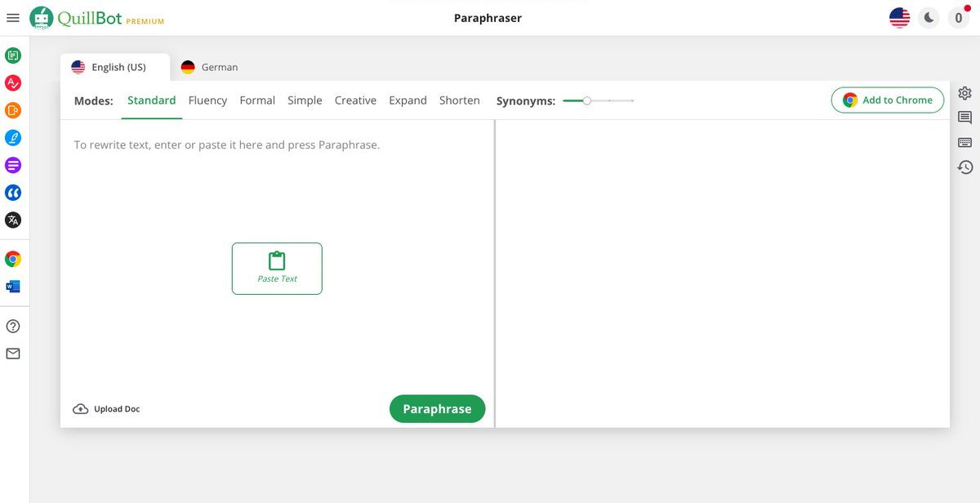
Task: Click the QuillBot logo
Action: [x=75, y=18]
